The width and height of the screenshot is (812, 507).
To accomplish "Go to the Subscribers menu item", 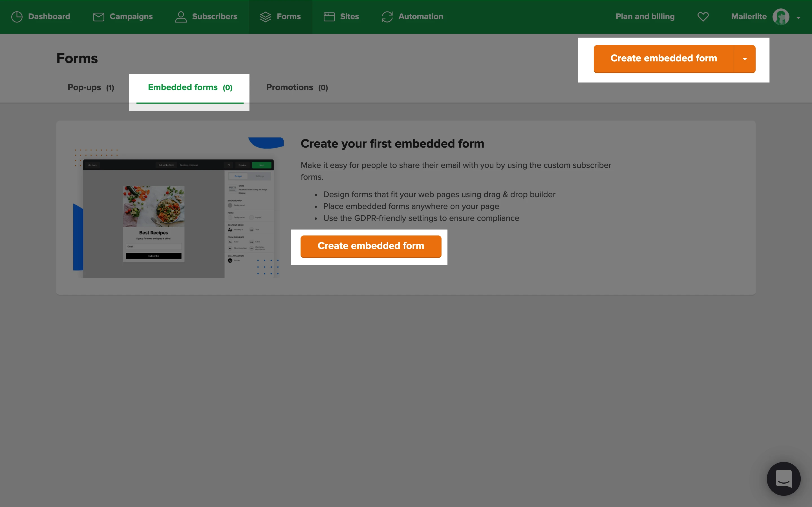I will click(214, 17).
